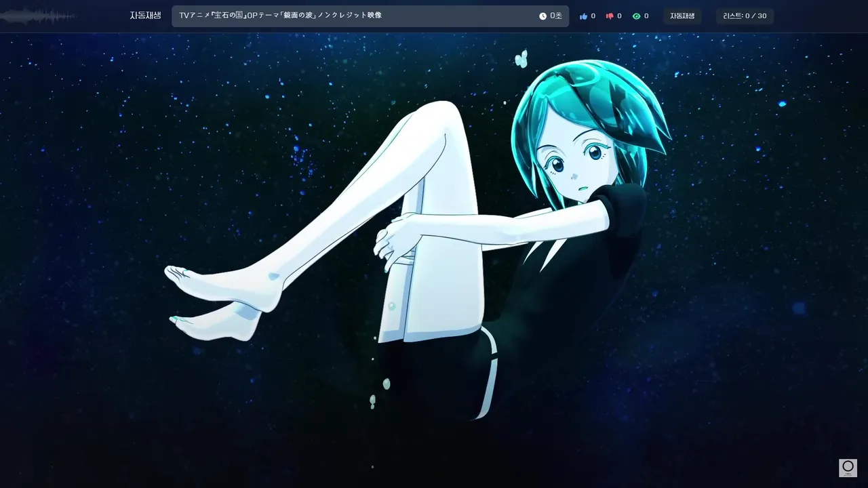Click the 0초 elapsed time text
This screenshot has width=868, height=488.
[556, 16]
